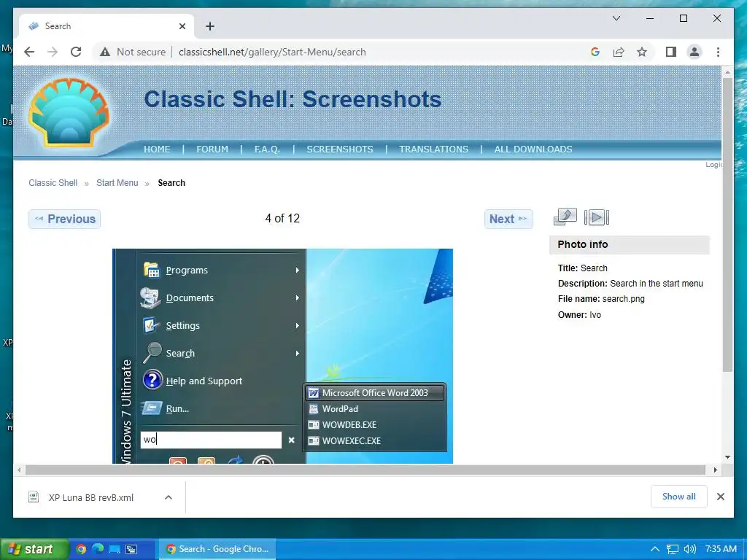Screen dimensions: 747x560
Task: Click the full-size image icon
Action: pyautogui.click(x=565, y=217)
